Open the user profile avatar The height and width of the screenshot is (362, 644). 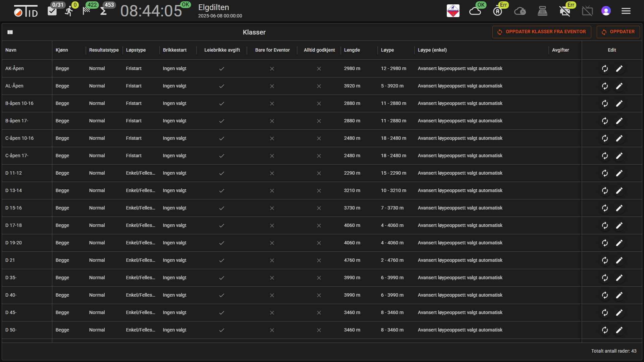606,11
